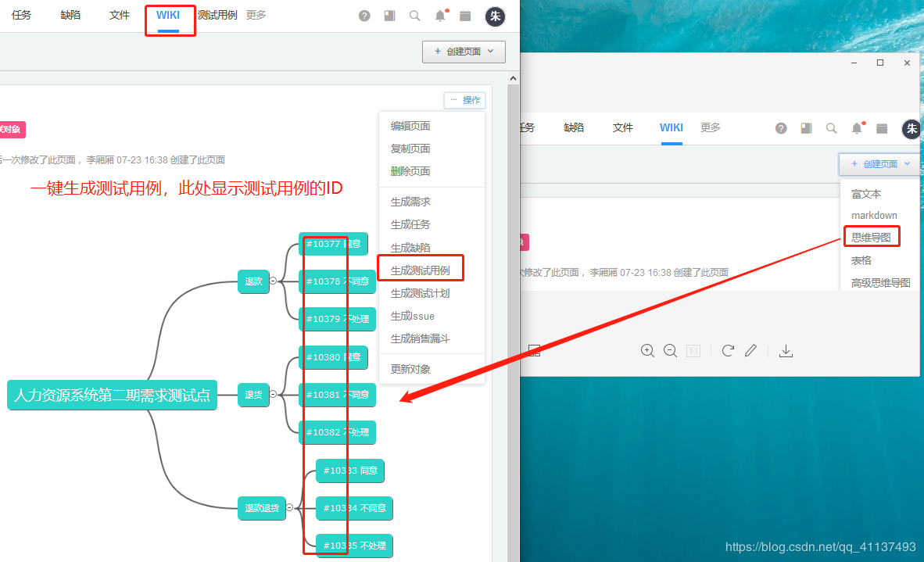Click the notification bell with red dot

(x=439, y=15)
